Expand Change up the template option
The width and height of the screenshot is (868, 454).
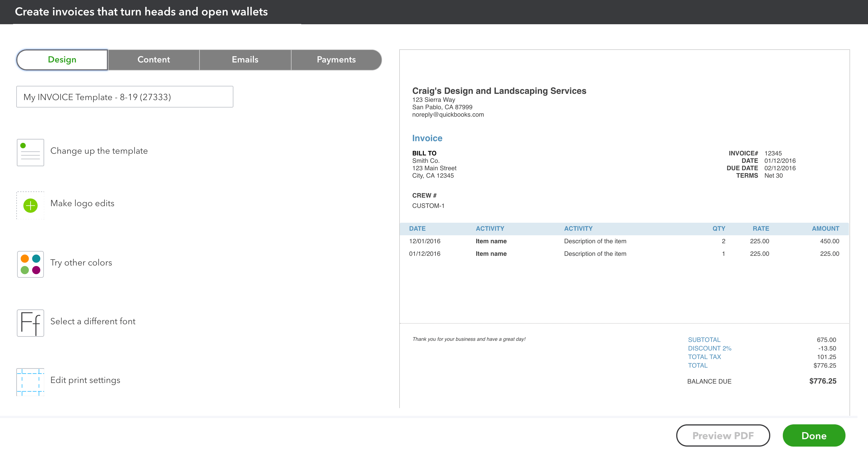(x=99, y=151)
